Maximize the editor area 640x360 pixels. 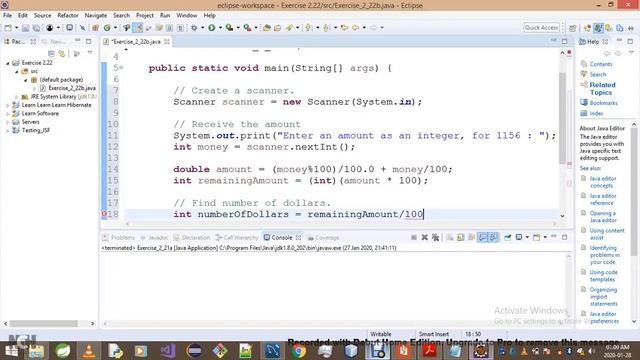pos(564,41)
